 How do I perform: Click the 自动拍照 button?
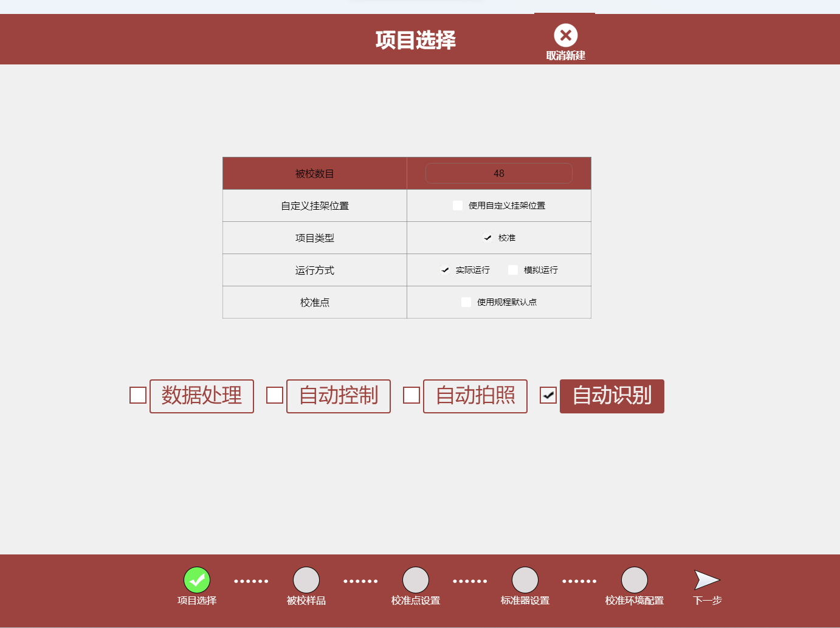(x=475, y=396)
